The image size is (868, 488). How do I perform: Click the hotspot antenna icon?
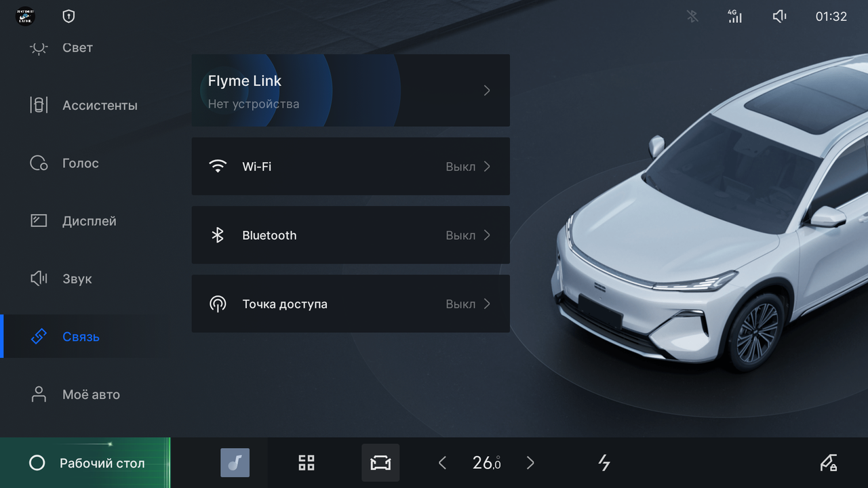(x=218, y=304)
